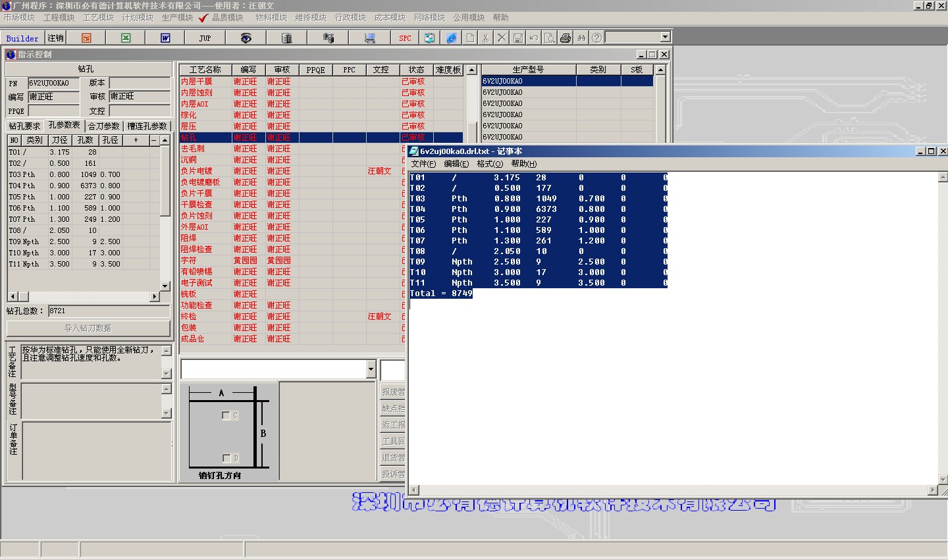The image size is (948, 560).
Task: Open the SPC toolbar button
Action: (405, 38)
